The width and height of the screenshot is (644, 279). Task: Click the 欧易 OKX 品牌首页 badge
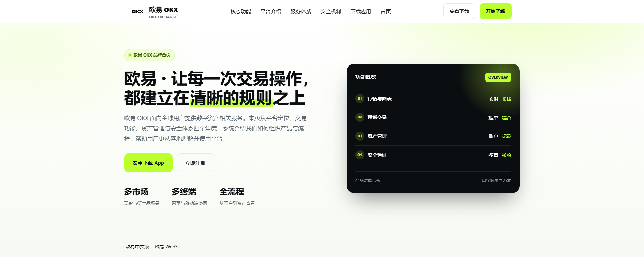click(x=149, y=55)
